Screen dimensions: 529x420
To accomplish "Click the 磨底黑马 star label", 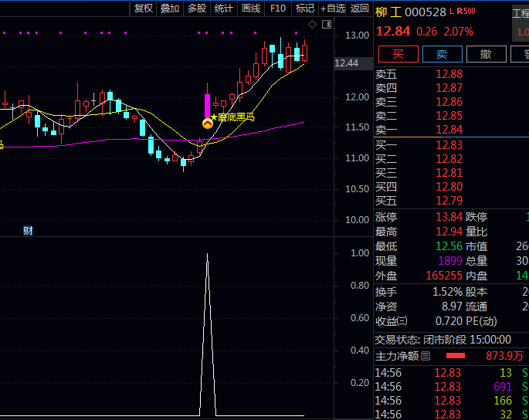I will [232, 117].
